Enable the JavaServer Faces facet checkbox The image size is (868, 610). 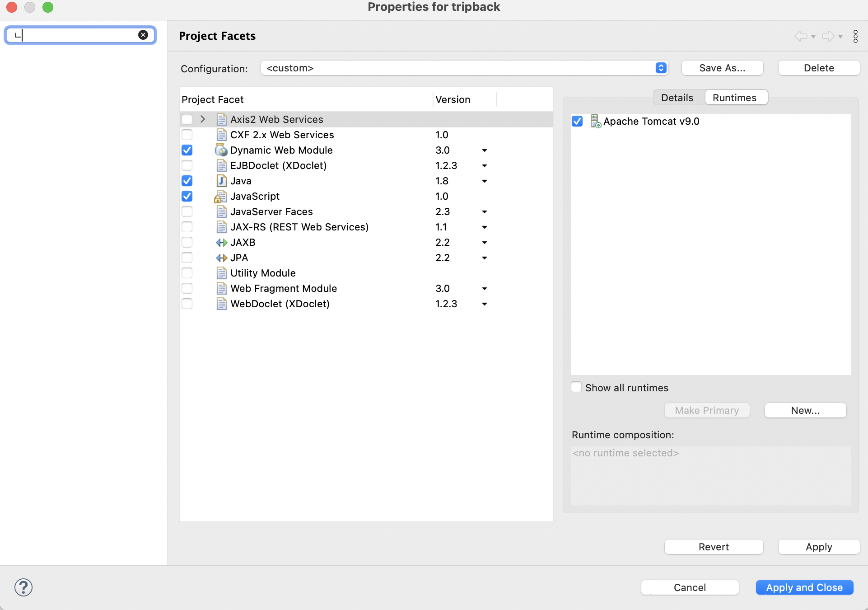187,211
